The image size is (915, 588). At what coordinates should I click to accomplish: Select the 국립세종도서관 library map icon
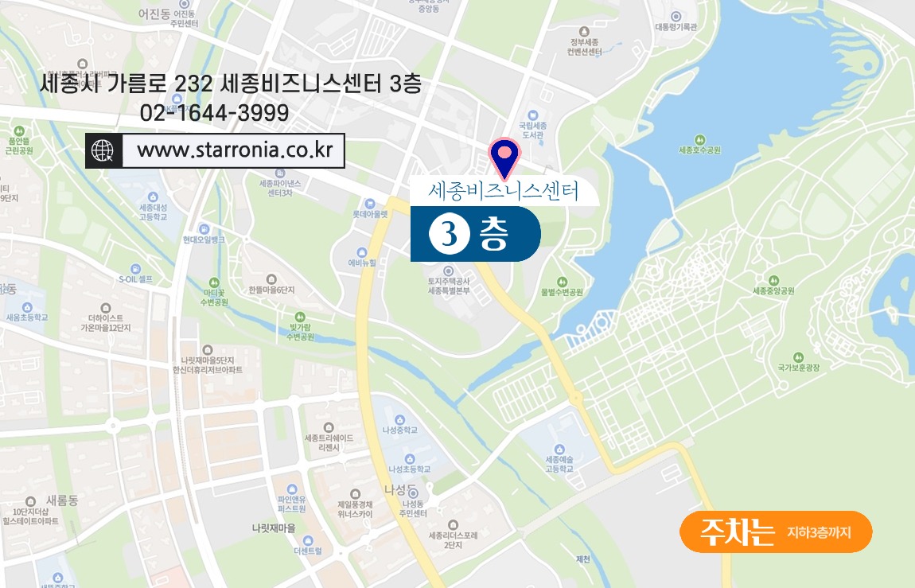[532, 115]
